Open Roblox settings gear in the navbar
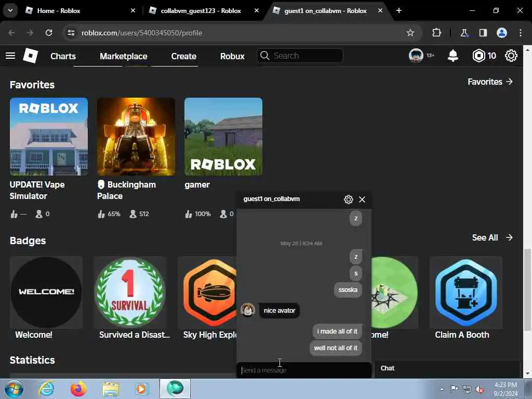 511,56
